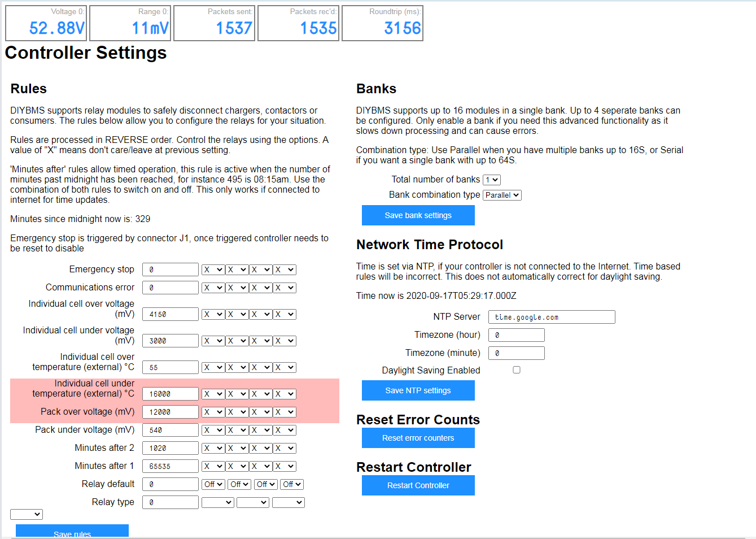The image size is (756, 539).
Task: Click the Packets sent count 1537
Action: pos(234,28)
